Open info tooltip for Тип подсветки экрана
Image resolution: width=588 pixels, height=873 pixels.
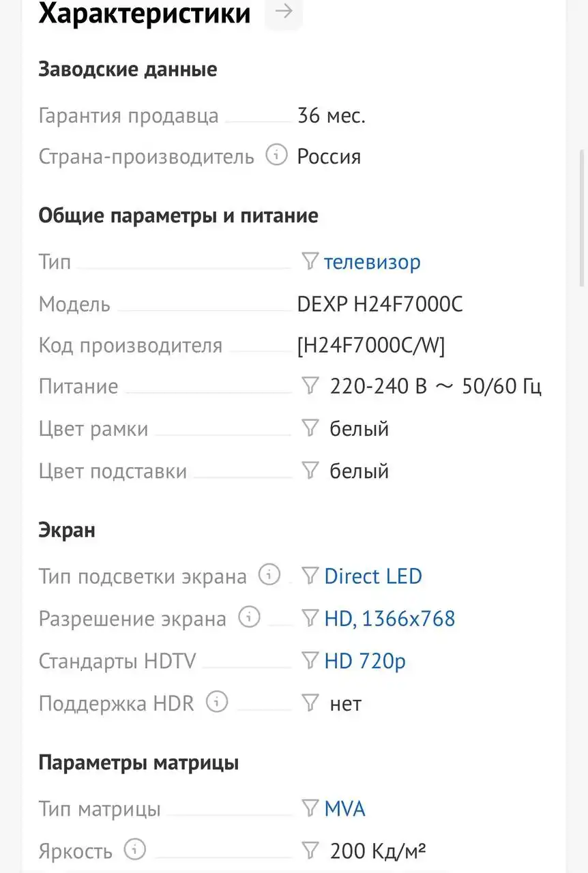[x=269, y=575]
